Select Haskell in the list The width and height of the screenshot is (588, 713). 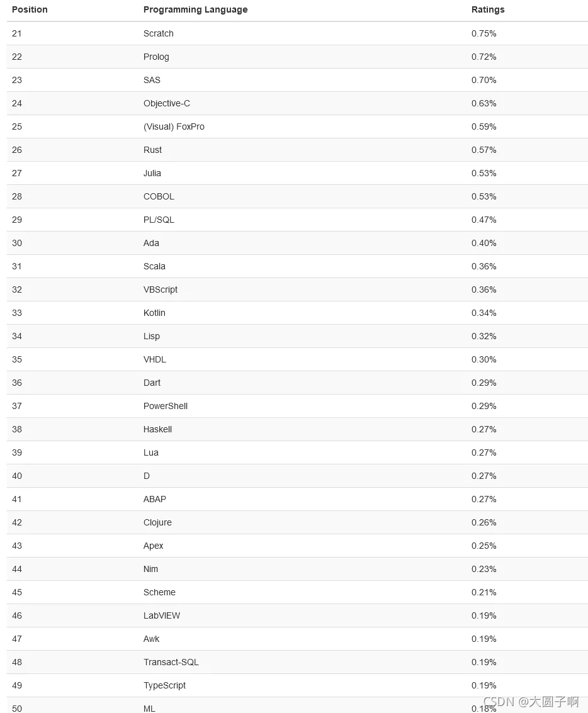(x=157, y=429)
